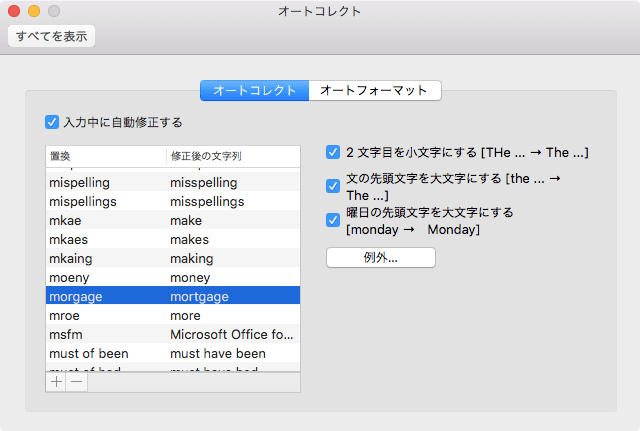The image size is (640, 431).
Task: Close the オートコレクト window
Action: pos(14,11)
